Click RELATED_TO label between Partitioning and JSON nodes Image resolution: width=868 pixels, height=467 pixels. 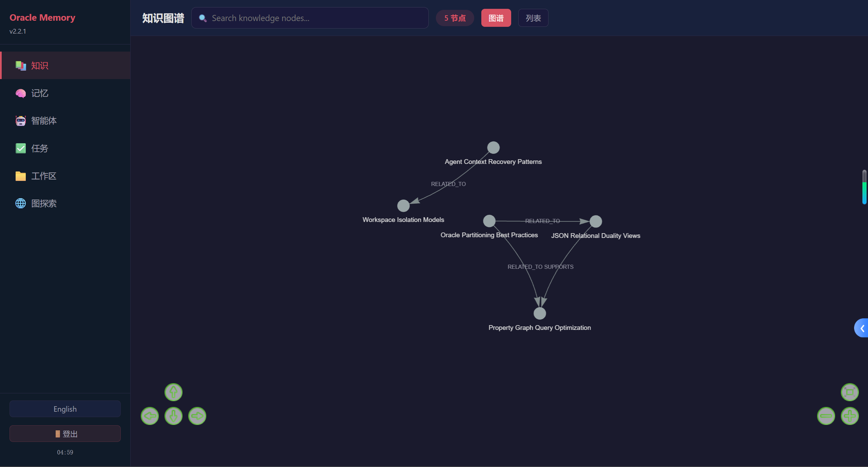click(542, 221)
